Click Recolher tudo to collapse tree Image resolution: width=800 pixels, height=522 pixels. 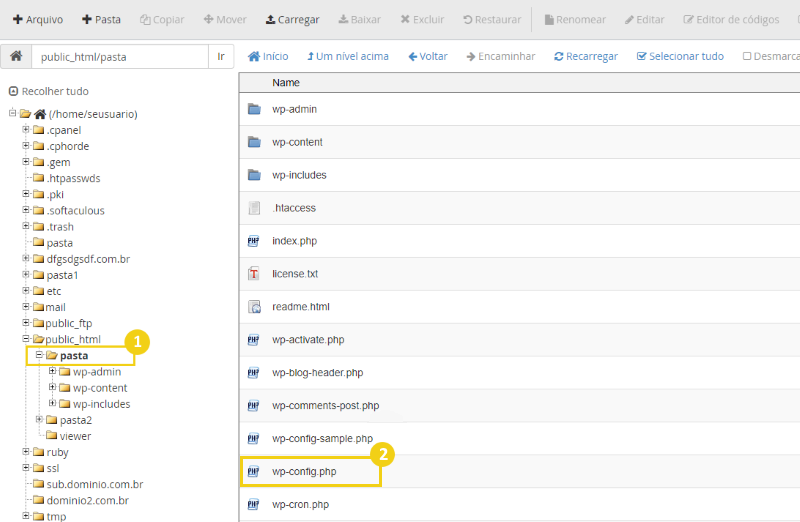click(49, 91)
